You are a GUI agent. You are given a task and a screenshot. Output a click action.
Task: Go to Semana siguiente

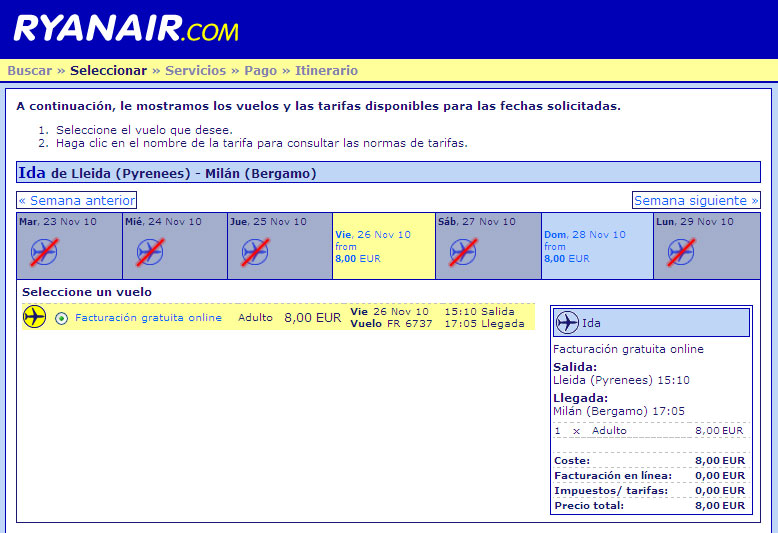click(x=695, y=200)
